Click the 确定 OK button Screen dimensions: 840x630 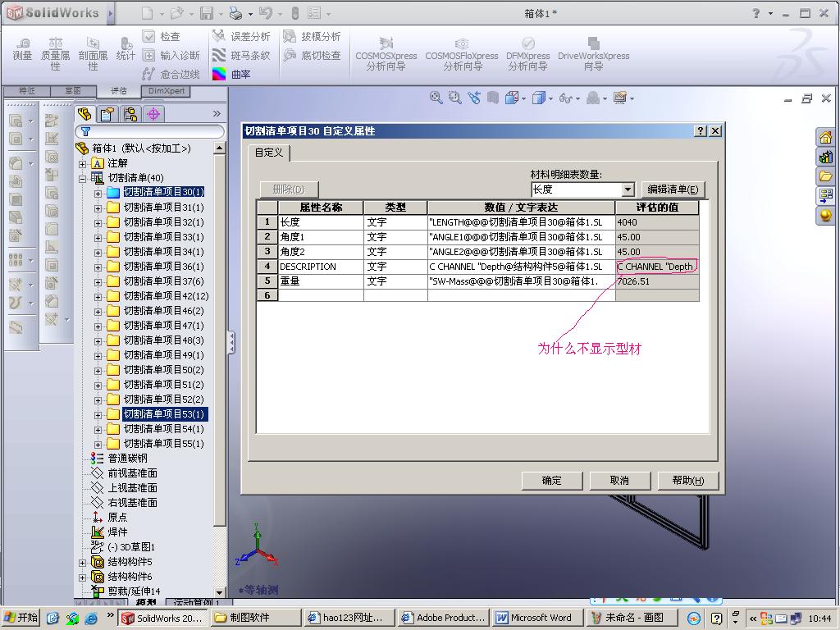click(x=552, y=481)
